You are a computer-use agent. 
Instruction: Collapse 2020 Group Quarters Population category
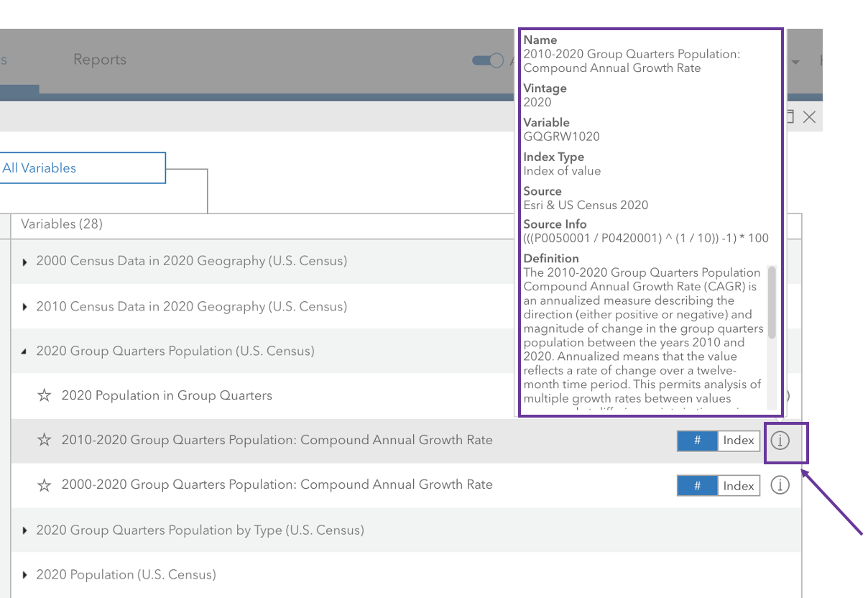pos(25,351)
